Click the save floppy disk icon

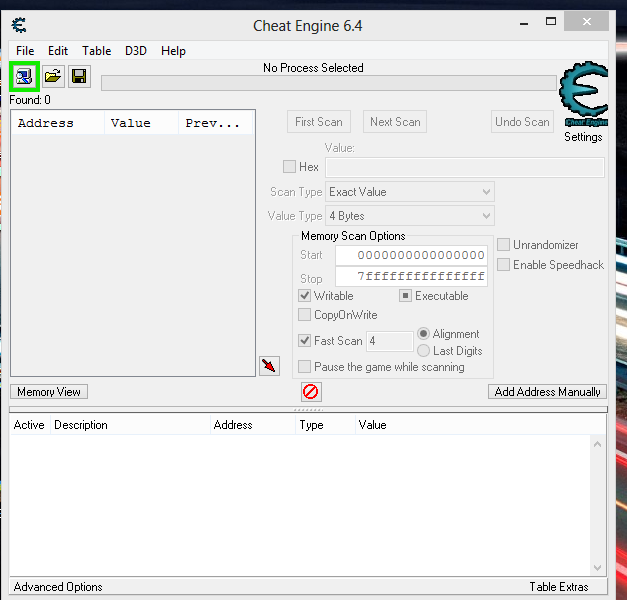pyautogui.click(x=79, y=76)
